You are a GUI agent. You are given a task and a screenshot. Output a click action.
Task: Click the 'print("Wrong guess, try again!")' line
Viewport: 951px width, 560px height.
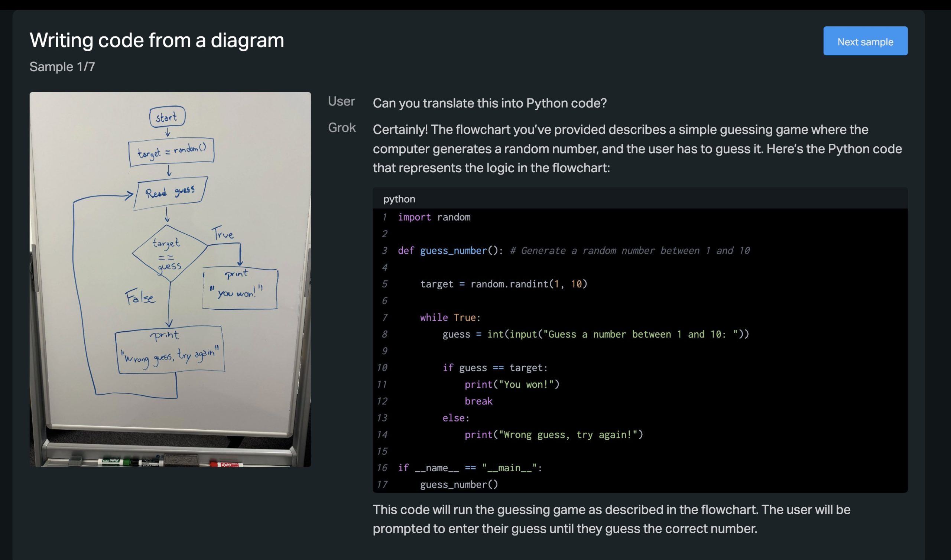click(x=553, y=435)
